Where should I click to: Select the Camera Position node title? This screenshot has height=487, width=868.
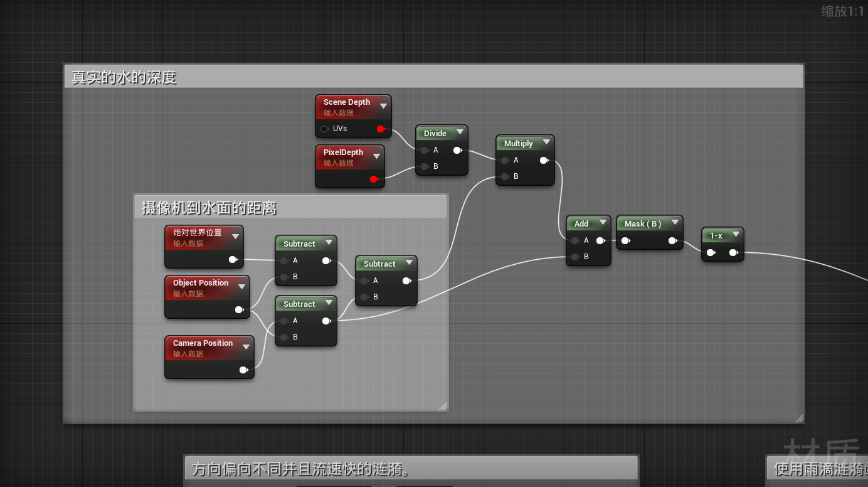(203, 343)
